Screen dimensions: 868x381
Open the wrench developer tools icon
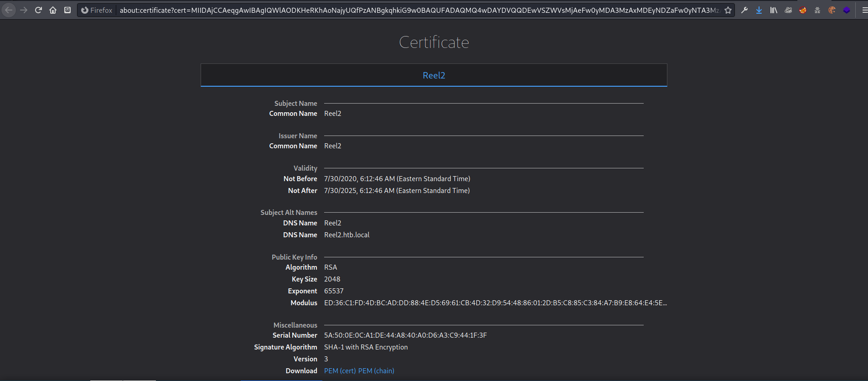744,10
